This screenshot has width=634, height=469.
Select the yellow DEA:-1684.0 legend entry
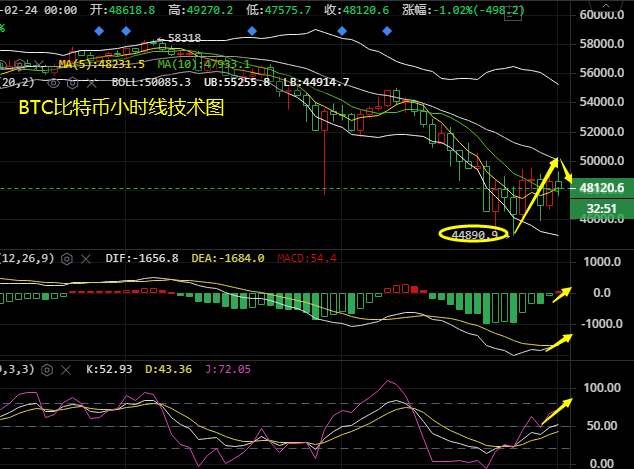229,258
